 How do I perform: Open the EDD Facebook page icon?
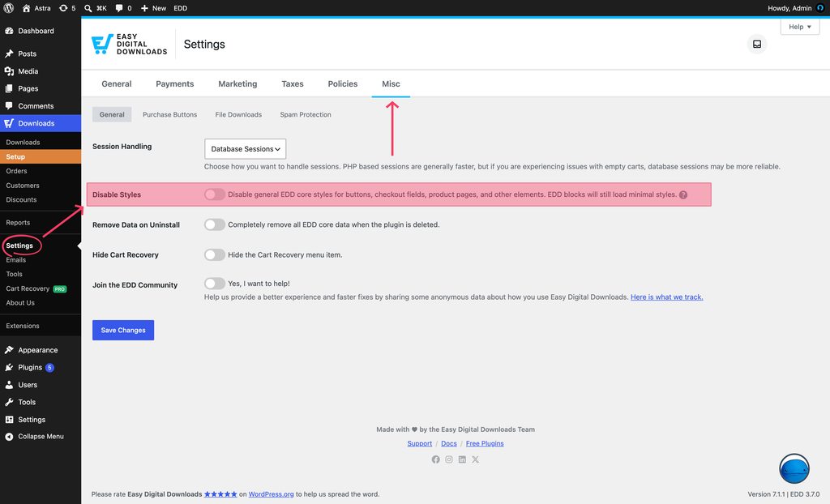coord(435,459)
